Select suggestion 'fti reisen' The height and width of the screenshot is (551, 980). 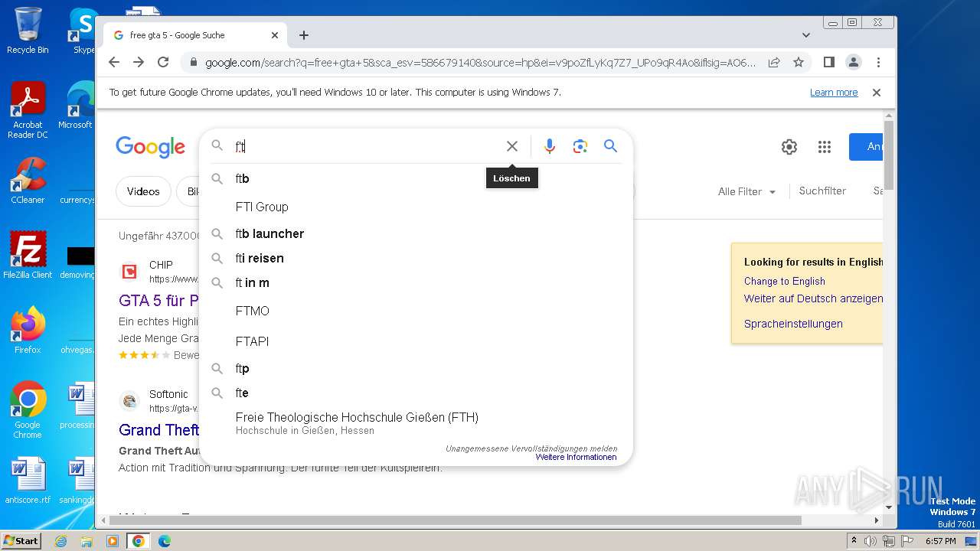[x=416, y=258]
